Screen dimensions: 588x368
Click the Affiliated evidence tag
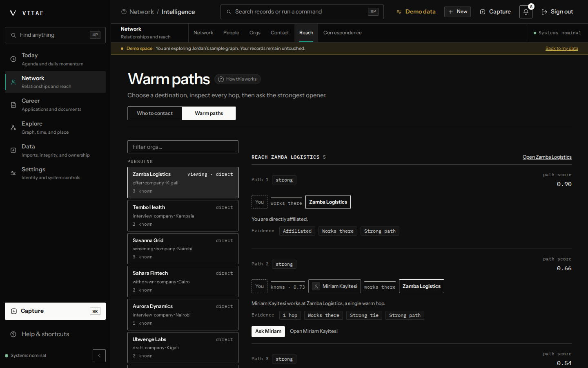(x=297, y=231)
